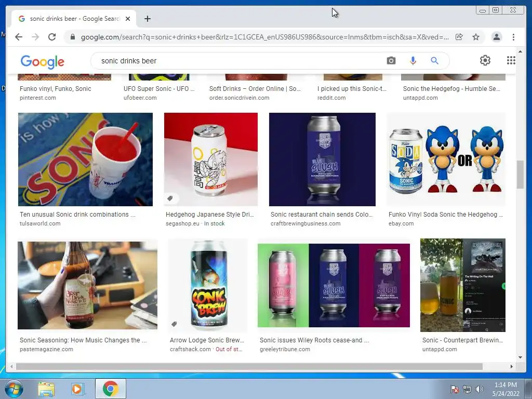Open 'Sonic - Counterpart Brewin...' result
532x399 pixels.
coord(462,340)
